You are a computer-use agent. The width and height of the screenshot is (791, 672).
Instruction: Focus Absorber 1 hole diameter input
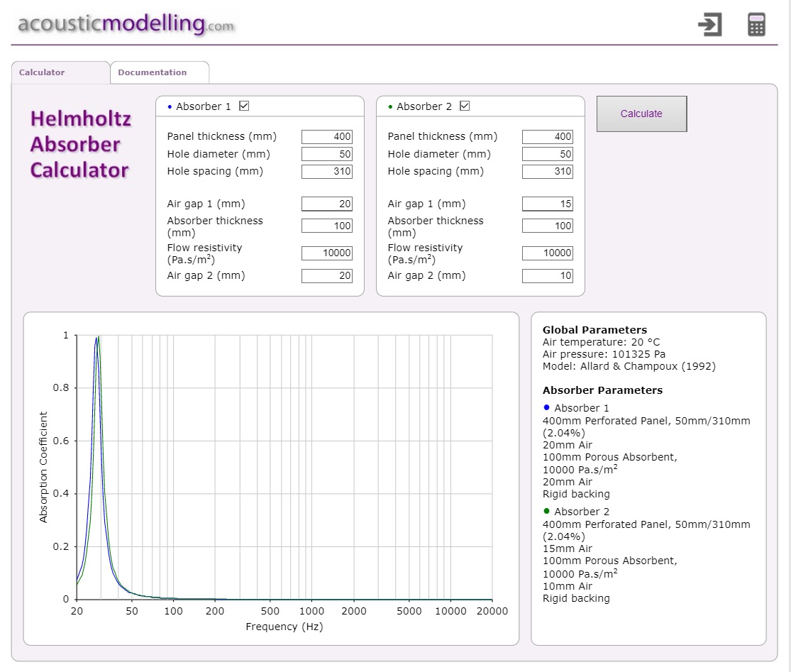tap(327, 154)
